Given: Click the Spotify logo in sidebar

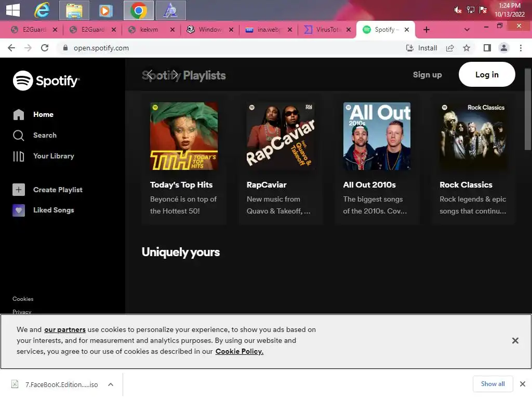Looking at the screenshot, I should (x=46, y=81).
